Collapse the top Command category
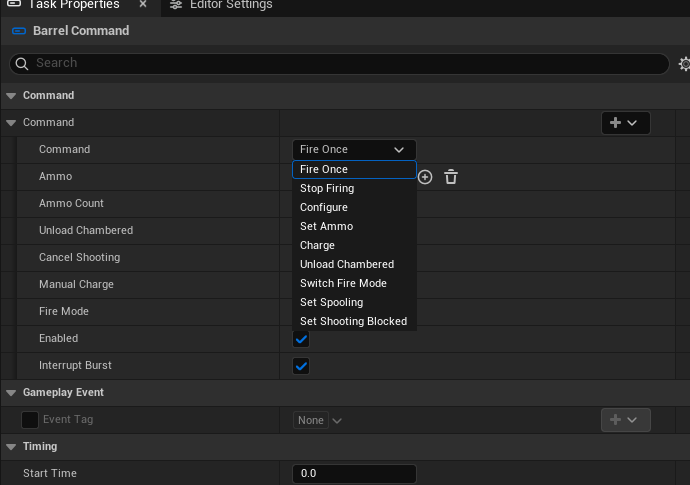 click(11, 96)
